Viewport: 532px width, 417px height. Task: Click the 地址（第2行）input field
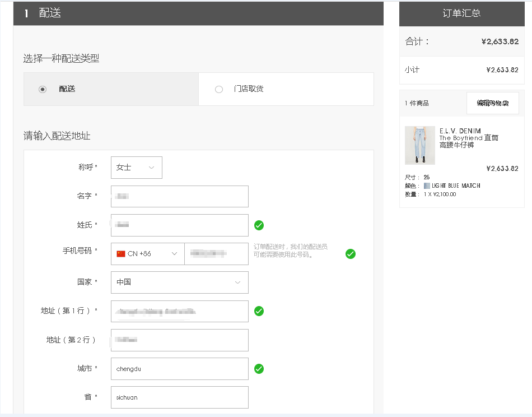click(179, 340)
